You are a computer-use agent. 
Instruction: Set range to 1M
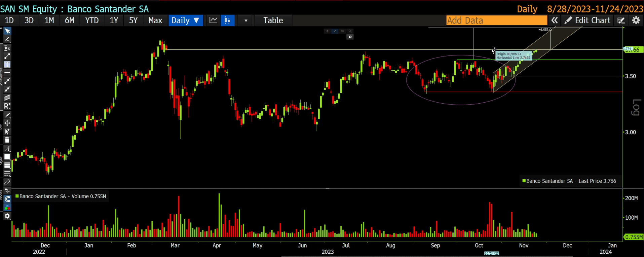point(49,20)
